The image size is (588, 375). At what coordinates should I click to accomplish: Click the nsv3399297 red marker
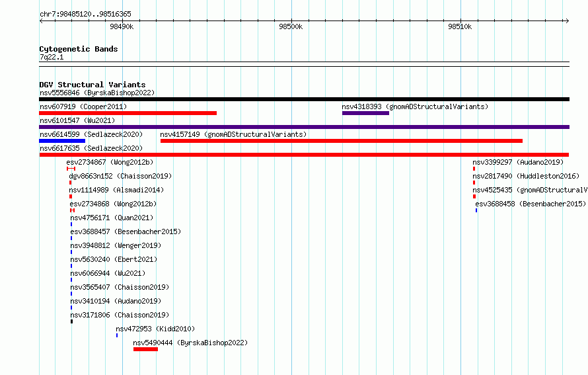pos(474,169)
